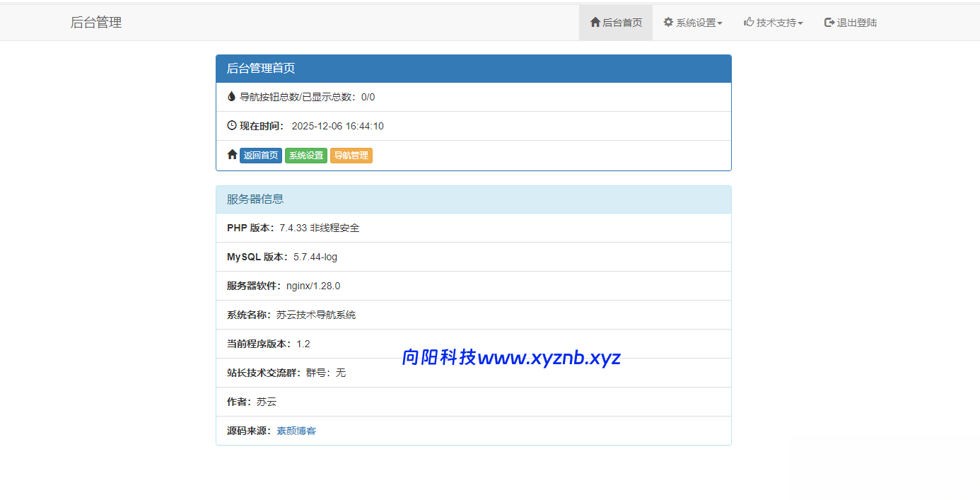The width and height of the screenshot is (980, 500).
Task: Click the blue 返回首页 button
Action: coord(260,155)
